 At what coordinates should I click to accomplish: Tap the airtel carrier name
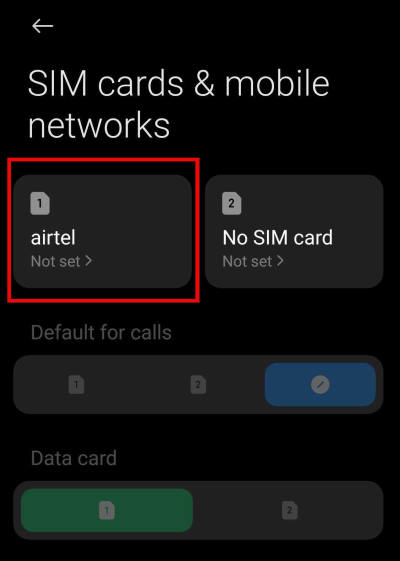[x=53, y=238]
